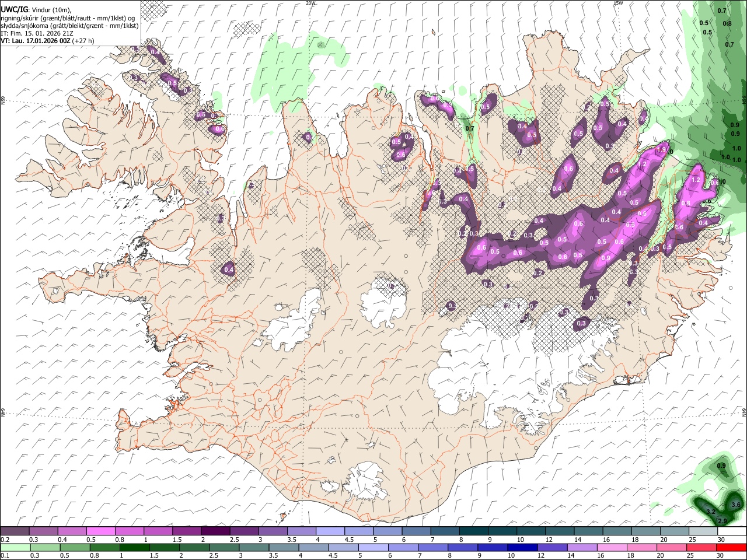Pick top-row swatch between 0.2 and 0.3
The width and height of the screenshot is (747, 560).
point(15,531)
